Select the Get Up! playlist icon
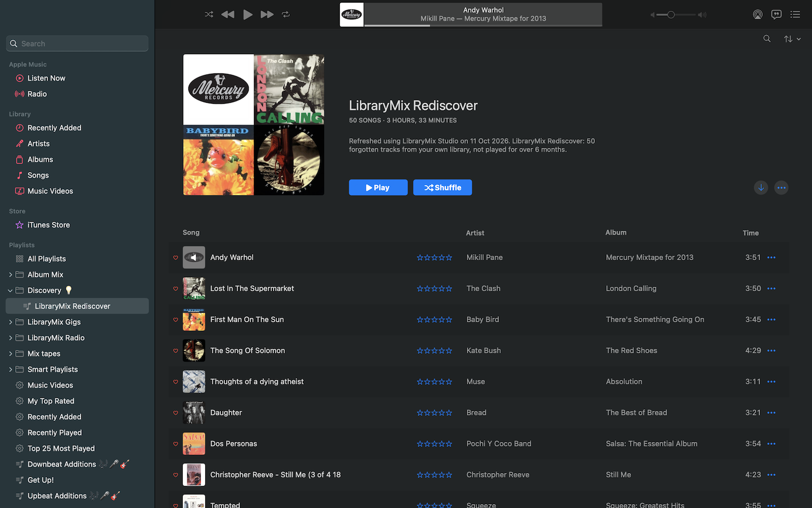Image resolution: width=812 pixels, height=508 pixels. pos(20,480)
